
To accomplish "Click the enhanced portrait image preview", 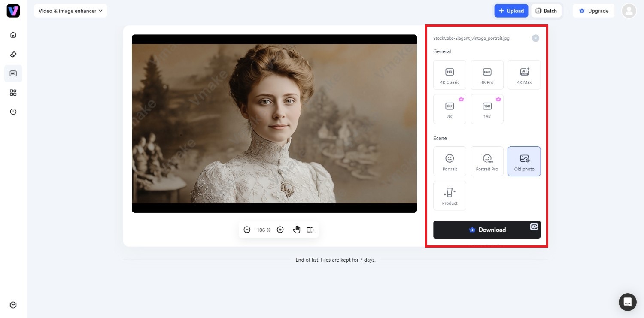I will click(274, 124).
